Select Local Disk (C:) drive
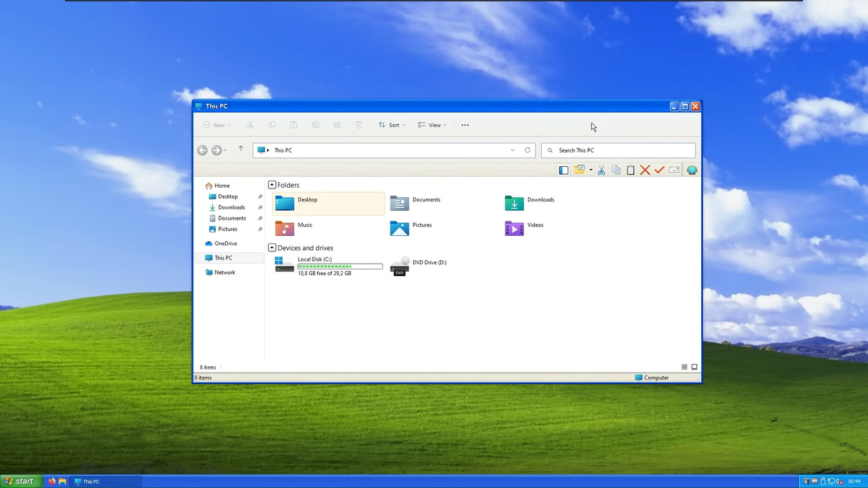868x488 pixels. tap(329, 266)
